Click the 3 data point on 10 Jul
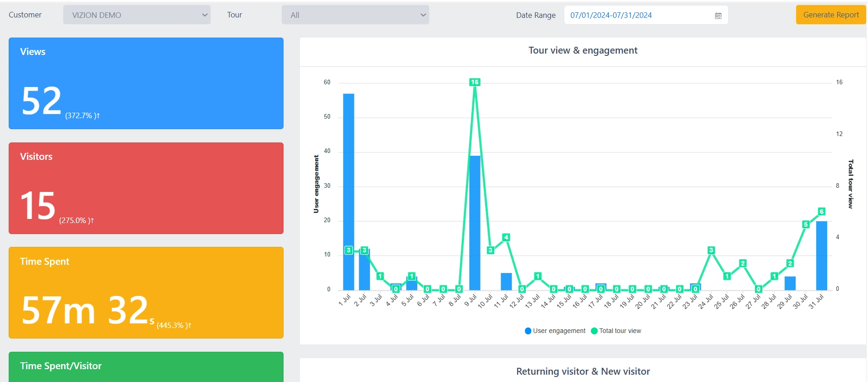Viewport: 868px width, 382px height. [x=491, y=250]
